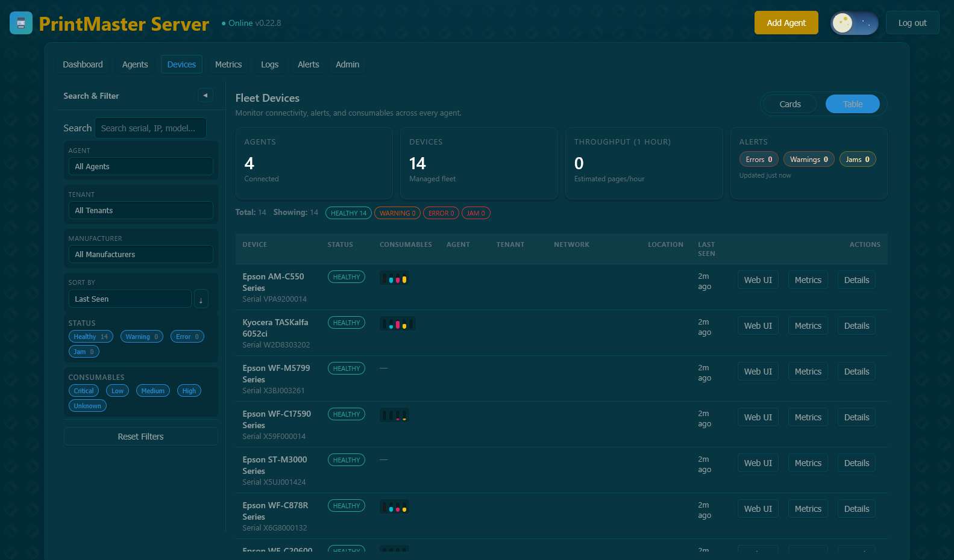Select the Table view button
Image resolution: width=954 pixels, height=560 pixels.
pyautogui.click(x=853, y=104)
